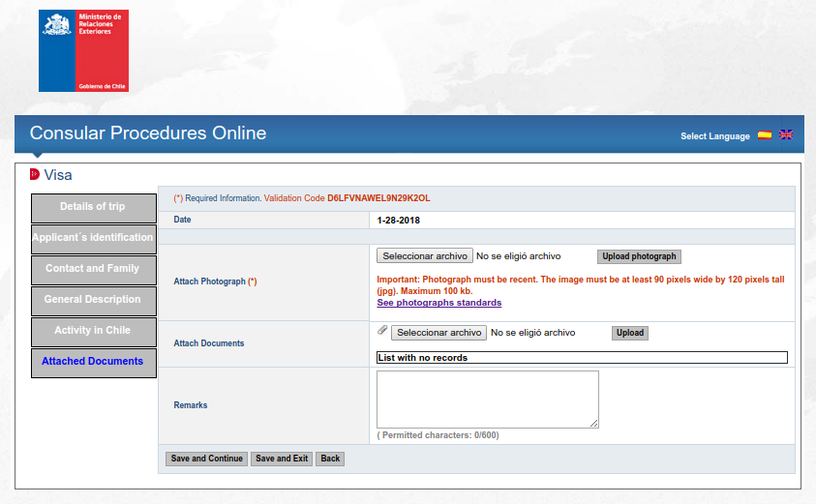Click the Upload button for documents
The image size is (816, 504).
click(630, 333)
